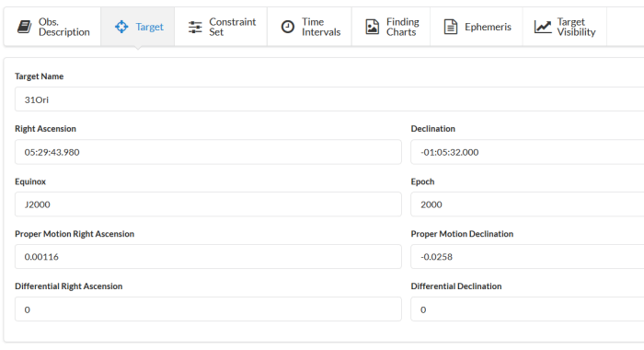The height and width of the screenshot is (350, 644).
Task: Click the sliders icon for Constraint Set
Action: pyautogui.click(x=195, y=27)
